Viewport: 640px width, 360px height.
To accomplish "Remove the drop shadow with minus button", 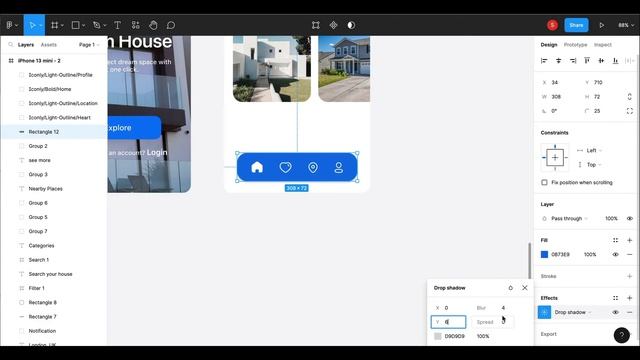I will point(629,312).
